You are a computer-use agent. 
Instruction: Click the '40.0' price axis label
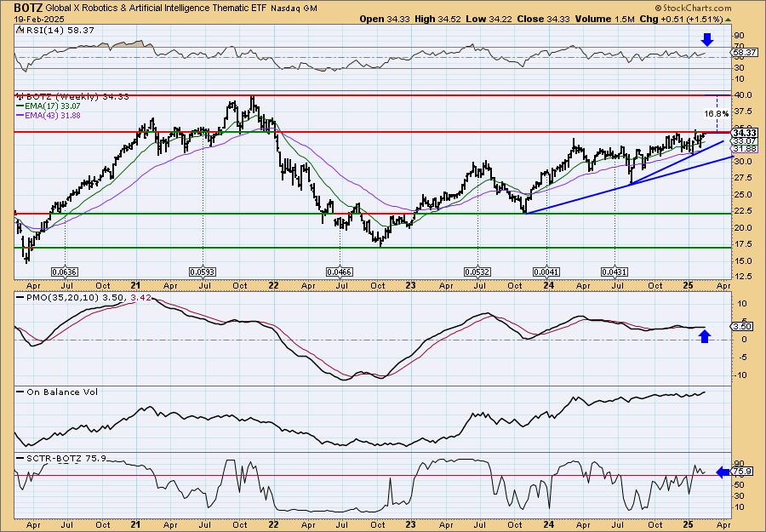pos(744,95)
